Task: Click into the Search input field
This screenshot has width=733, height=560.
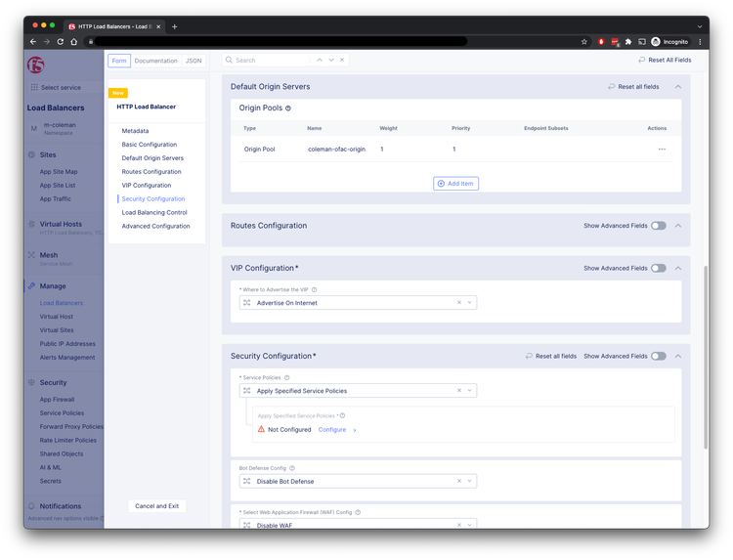Action: click(x=271, y=61)
